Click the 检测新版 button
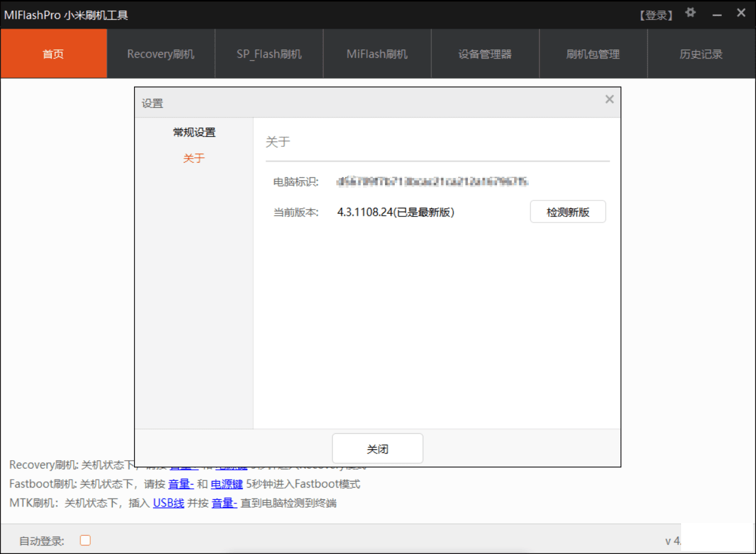 [568, 212]
